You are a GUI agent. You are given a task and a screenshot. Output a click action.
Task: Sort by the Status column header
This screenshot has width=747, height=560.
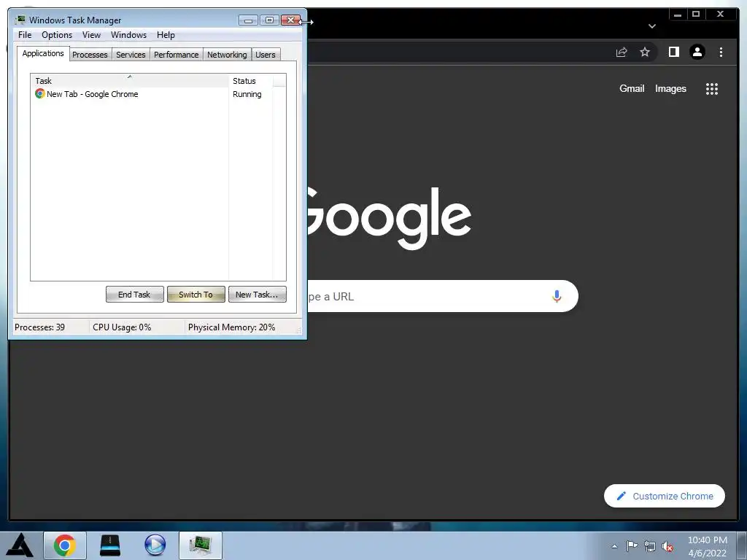pyautogui.click(x=251, y=80)
